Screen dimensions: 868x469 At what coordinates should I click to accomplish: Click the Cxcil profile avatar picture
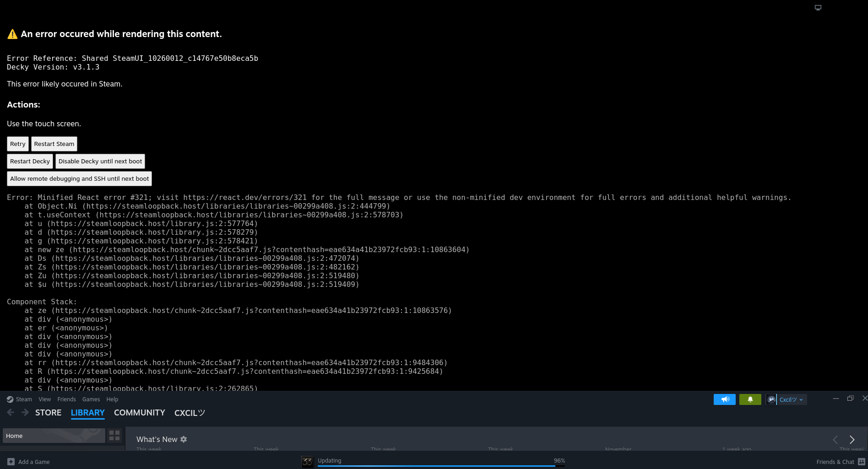(x=771, y=399)
